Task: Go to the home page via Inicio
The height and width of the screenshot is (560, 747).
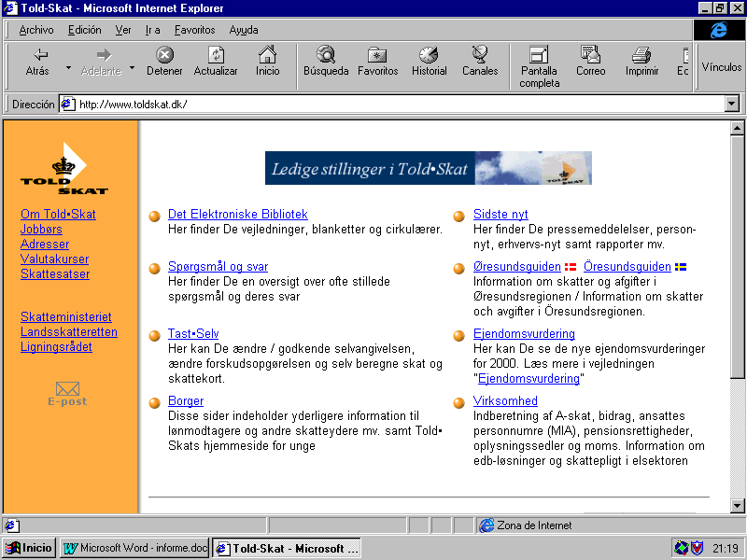Action: coord(267,62)
